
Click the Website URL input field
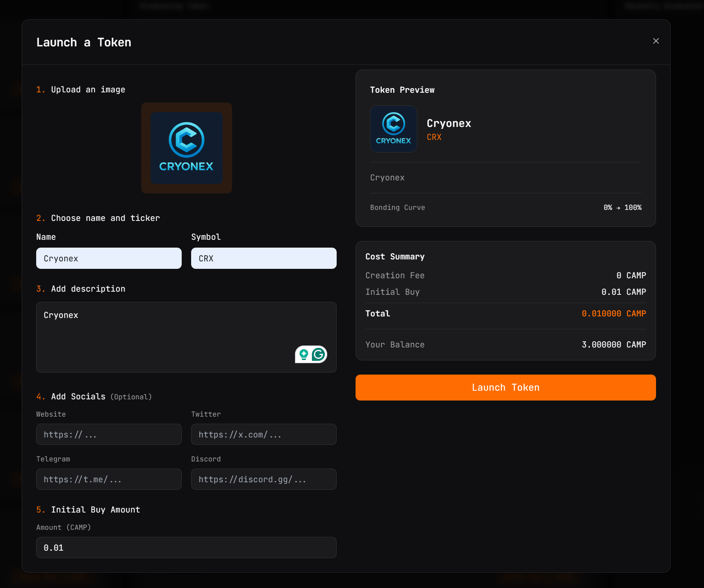tap(109, 434)
